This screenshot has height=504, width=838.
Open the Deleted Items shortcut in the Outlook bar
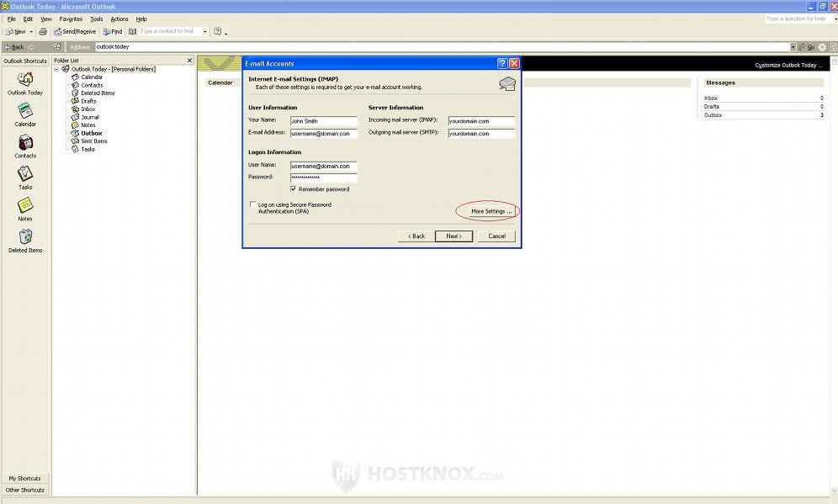(25, 236)
